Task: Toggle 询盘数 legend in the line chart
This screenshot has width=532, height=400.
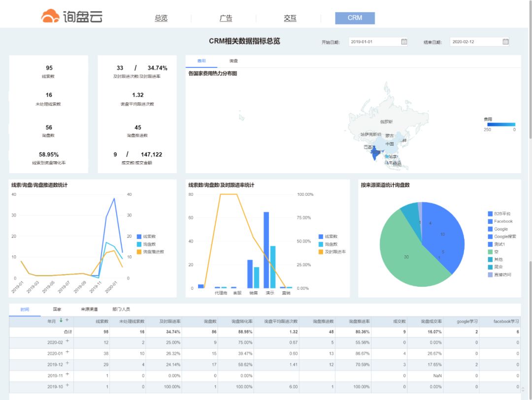Action: point(146,245)
